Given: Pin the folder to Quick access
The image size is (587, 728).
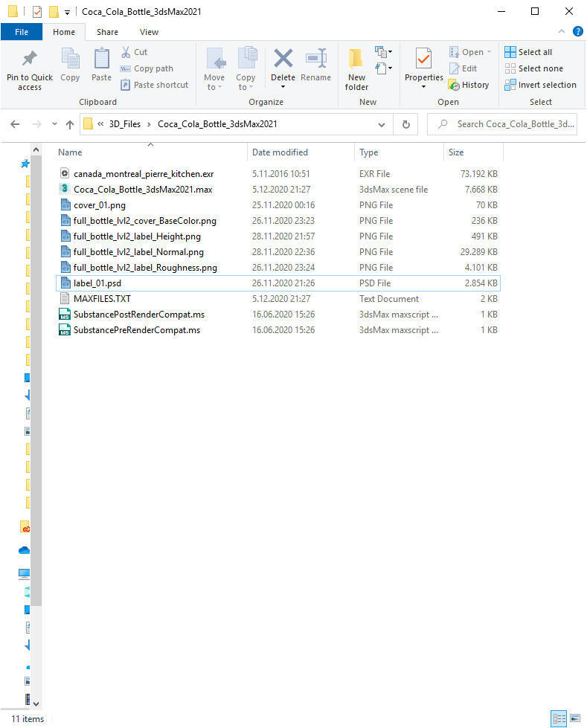Looking at the screenshot, I should pos(29,70).
